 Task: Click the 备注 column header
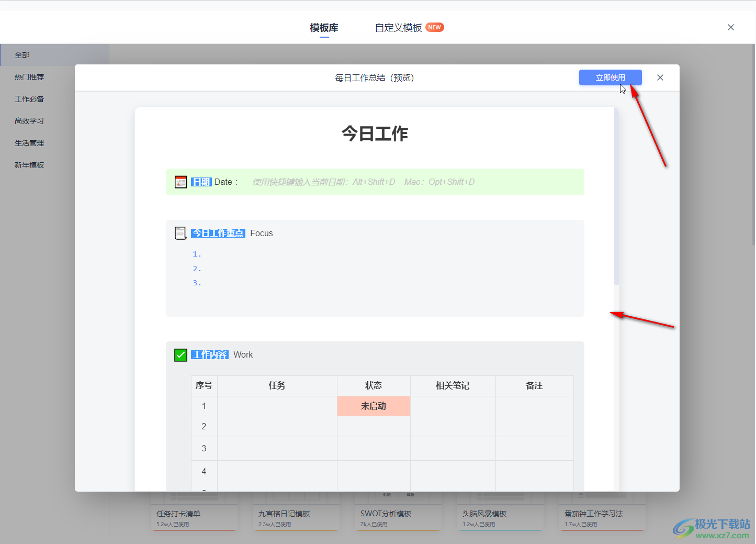(x=535, y=385)
